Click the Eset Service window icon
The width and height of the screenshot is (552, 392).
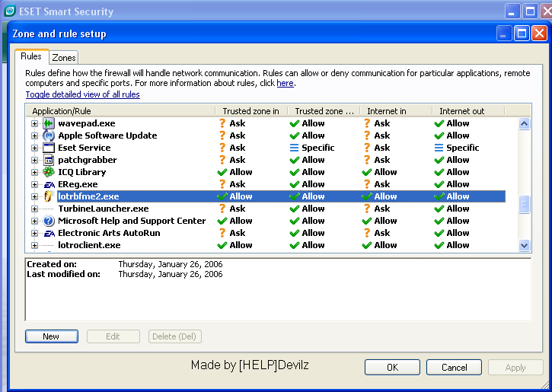point(49,148)
